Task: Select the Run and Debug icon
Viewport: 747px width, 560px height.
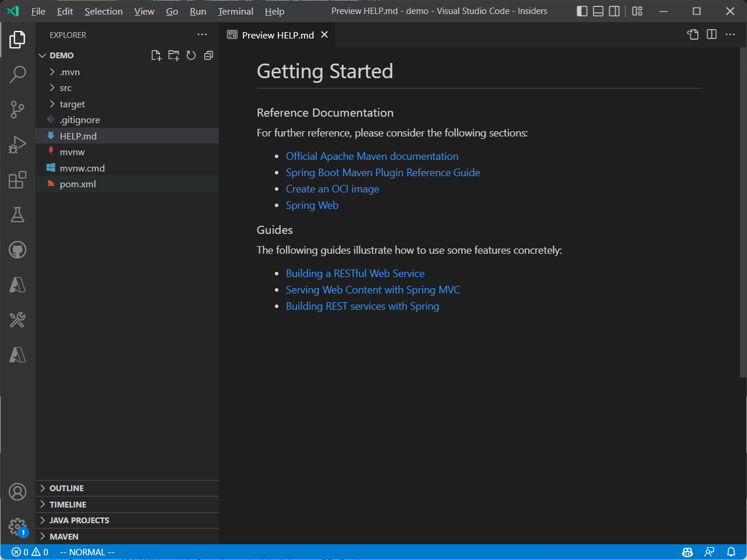Action: (x=18, y=145)
